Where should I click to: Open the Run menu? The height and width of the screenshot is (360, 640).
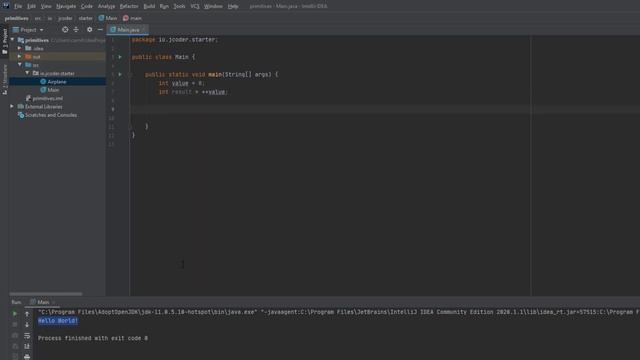164,6
